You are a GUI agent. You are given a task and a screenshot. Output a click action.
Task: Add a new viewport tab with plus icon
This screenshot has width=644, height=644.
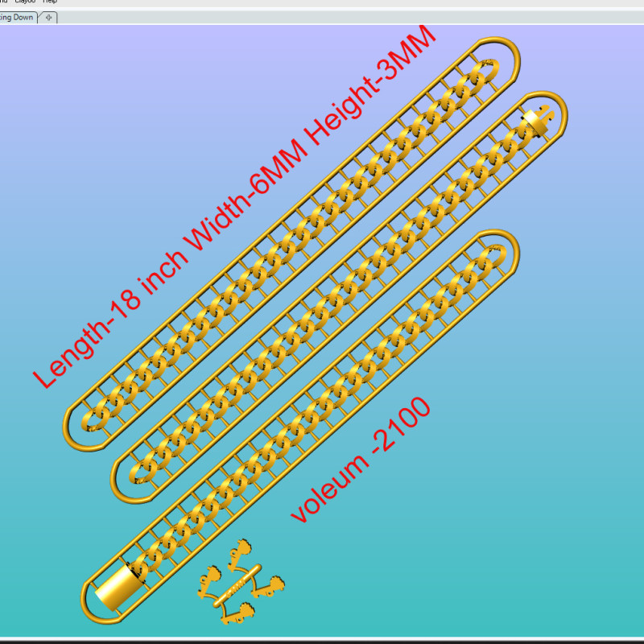(48, 18)
